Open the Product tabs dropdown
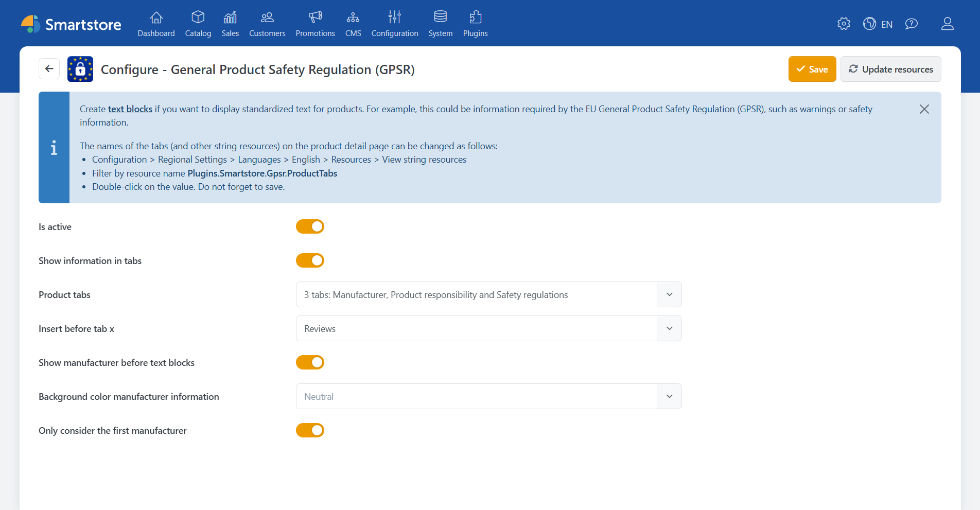Image resolution: width=980 pixels, height=510 pixels. [x=669, y=294]
